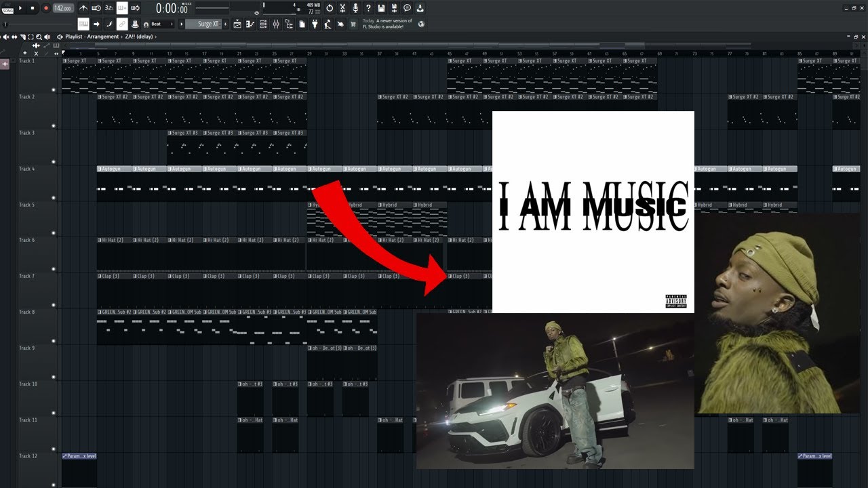Image resolution: width=868 pixels, height=488 pixels.
Task: Click the timeline ruler at bar 13
Action: pyautogui.click(x=169, y=53)
